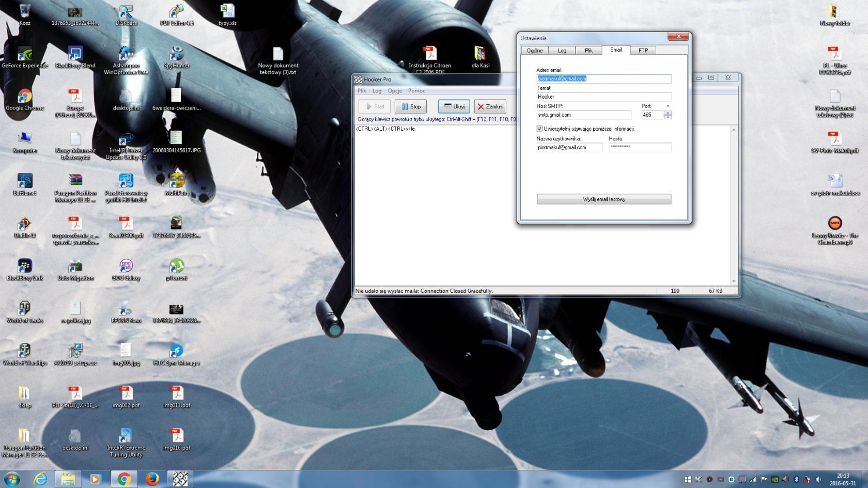Open the Log menu in Hooker Pro
This screenshot has height=488, width=868.
coord(377,91)
